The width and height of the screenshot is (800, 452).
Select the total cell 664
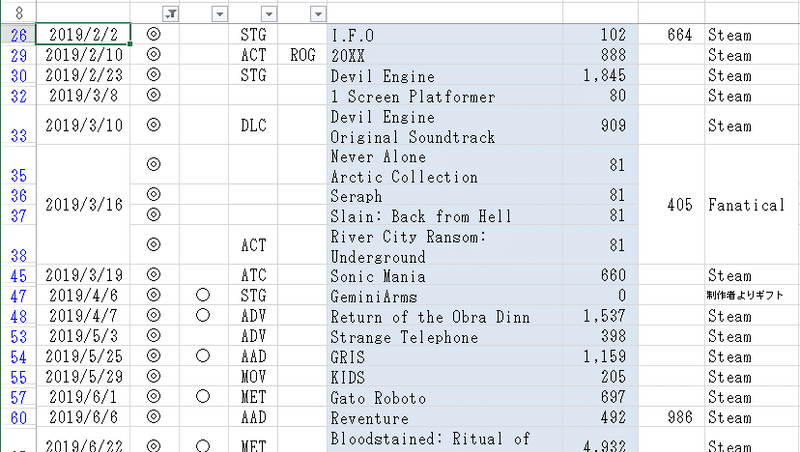tap(671, 35)
